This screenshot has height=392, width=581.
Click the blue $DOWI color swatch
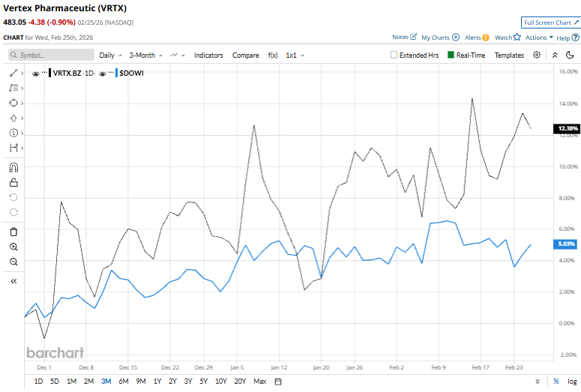(117, 73)
